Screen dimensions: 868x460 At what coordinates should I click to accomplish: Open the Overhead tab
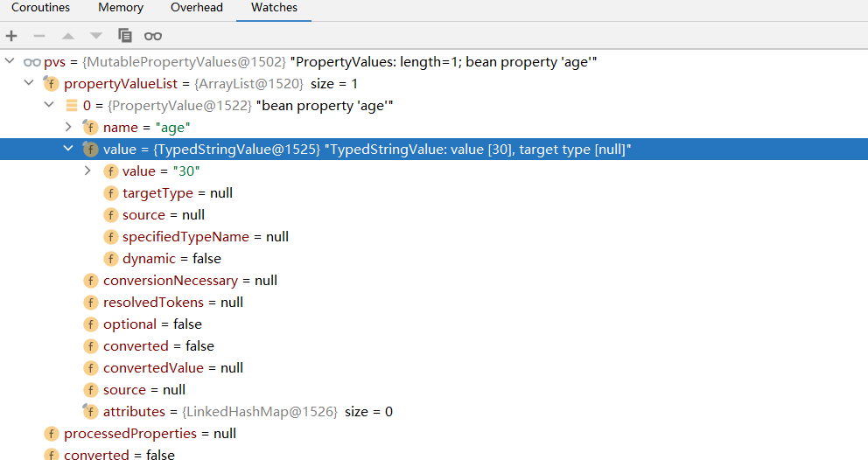[197, 8]
